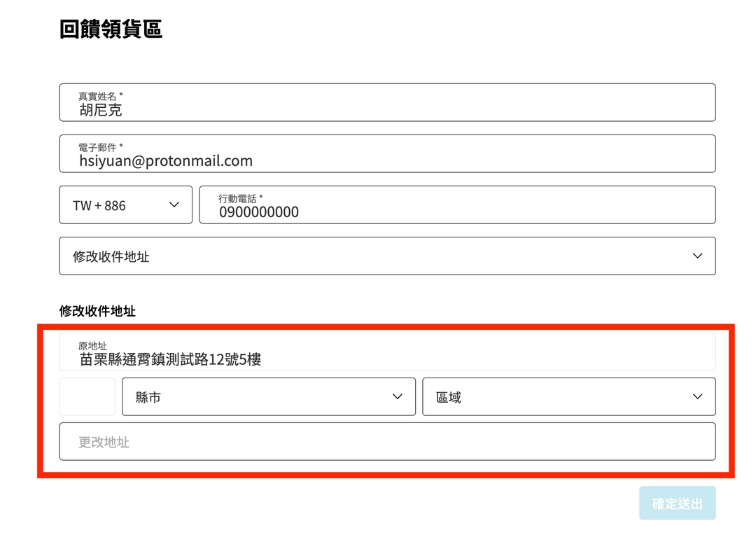
Task: Click the bold 修改收件地址 section heading
Action: click(x=97, y=311)
